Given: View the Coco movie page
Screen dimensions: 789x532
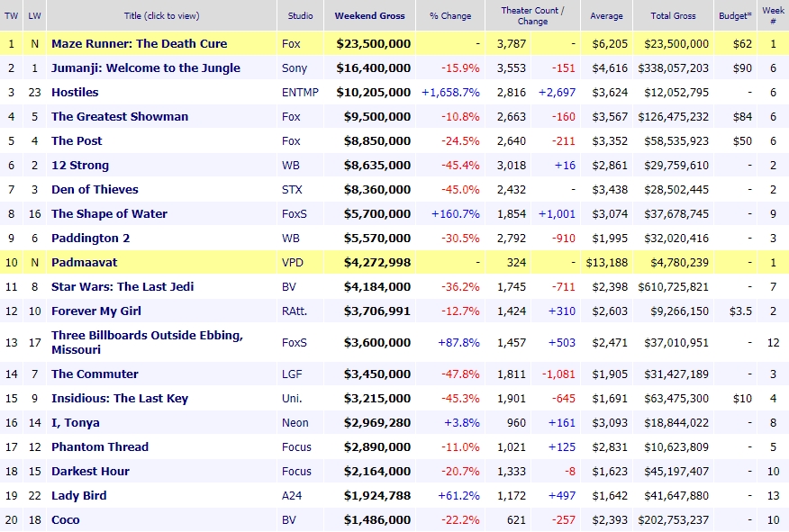Looking at the screenshot, I should pyautogui.click(x=66, y=520).
